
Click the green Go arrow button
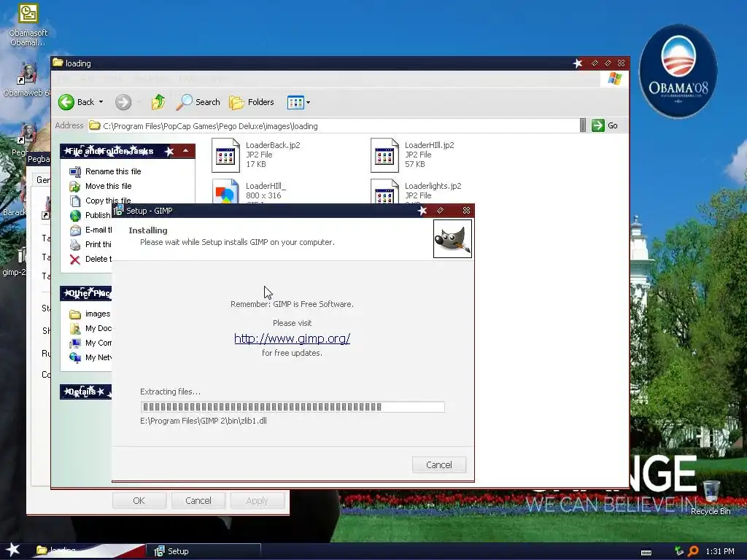pyautogui.click(x=598, y=125)
